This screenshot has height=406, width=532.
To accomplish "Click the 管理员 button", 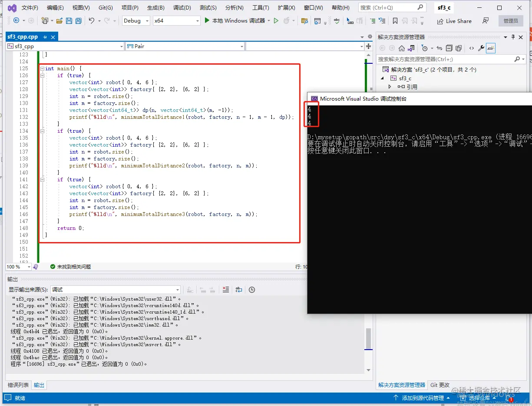I will point(511,21).
